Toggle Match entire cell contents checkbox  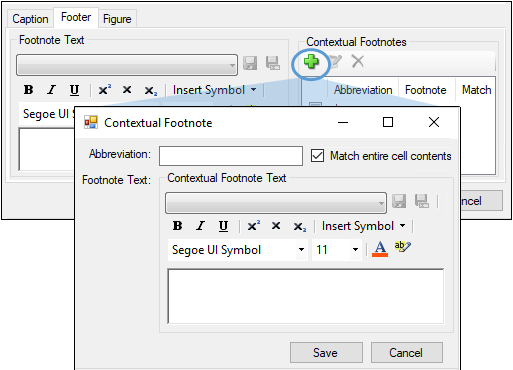317,156
